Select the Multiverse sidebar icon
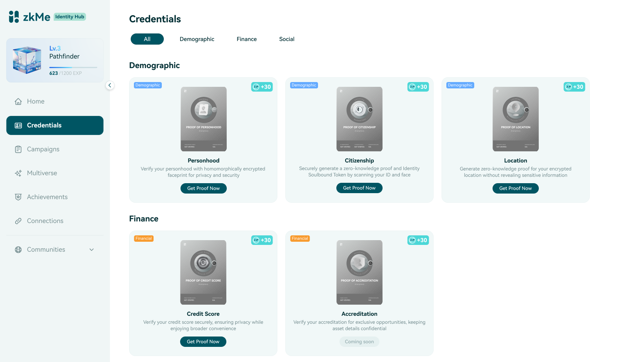 click(x=18, y=173)
